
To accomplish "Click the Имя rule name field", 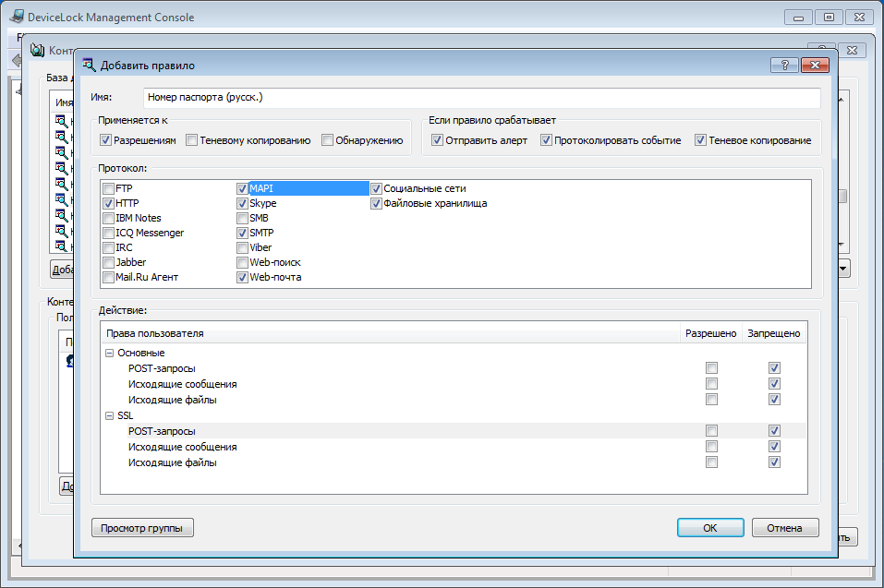I will click(482, 98).
